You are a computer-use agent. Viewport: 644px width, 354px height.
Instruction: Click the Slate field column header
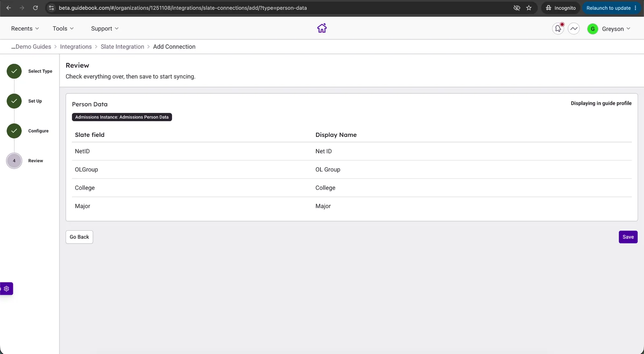tap(90, 135)
